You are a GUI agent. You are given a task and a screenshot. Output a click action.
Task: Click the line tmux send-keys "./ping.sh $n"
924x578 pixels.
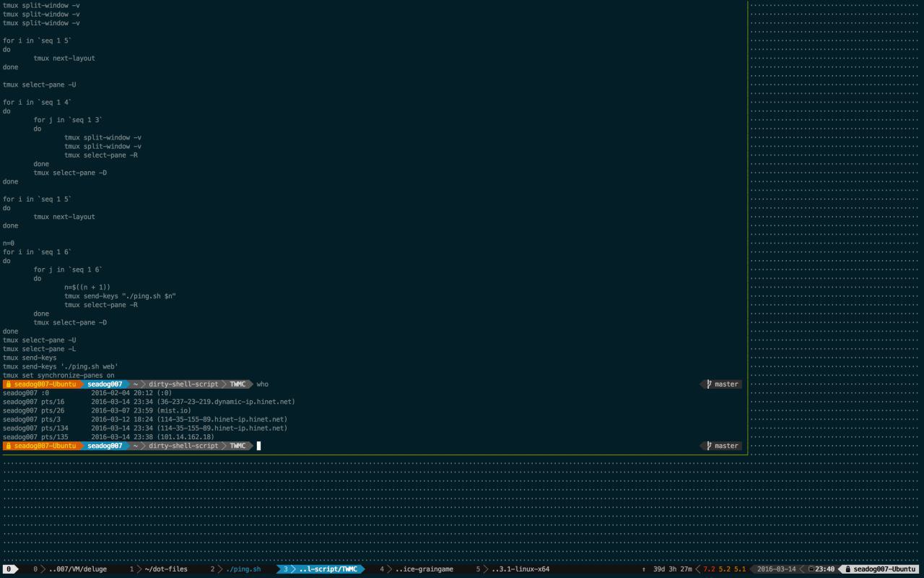point(120,296)
